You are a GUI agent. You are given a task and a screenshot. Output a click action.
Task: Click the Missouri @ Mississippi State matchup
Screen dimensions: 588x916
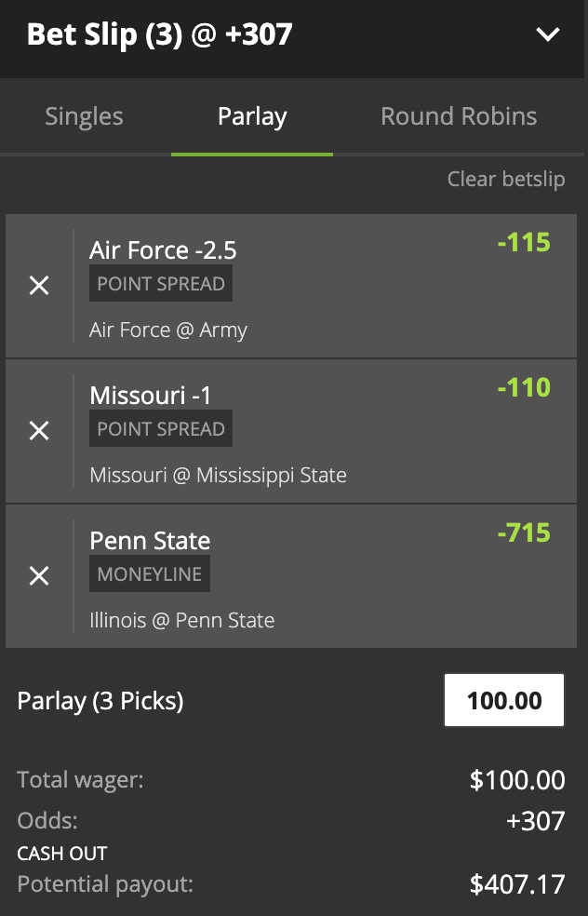click(x=218, y=475)
